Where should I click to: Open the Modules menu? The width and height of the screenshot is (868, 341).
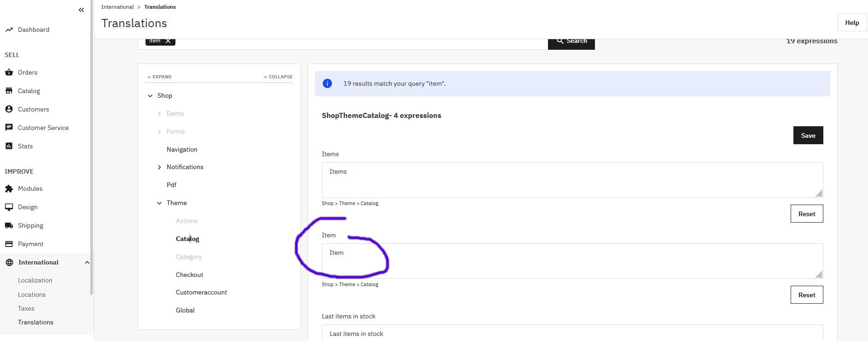[x=30, y=188]
